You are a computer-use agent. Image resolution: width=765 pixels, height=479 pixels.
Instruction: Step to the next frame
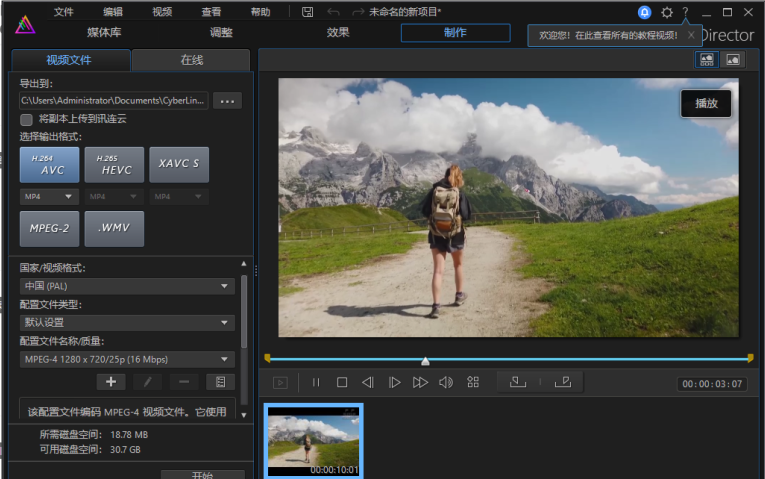point(394,382)
